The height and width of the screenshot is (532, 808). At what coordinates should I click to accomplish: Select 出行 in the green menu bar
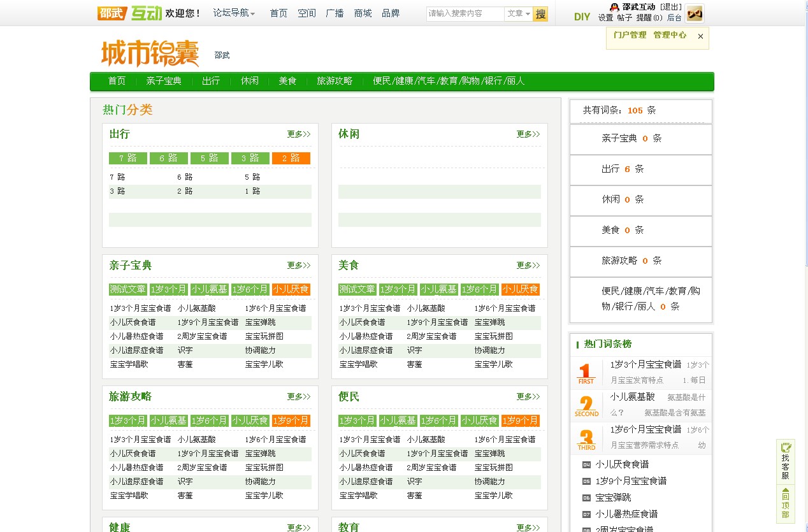(x=211, y=81)
